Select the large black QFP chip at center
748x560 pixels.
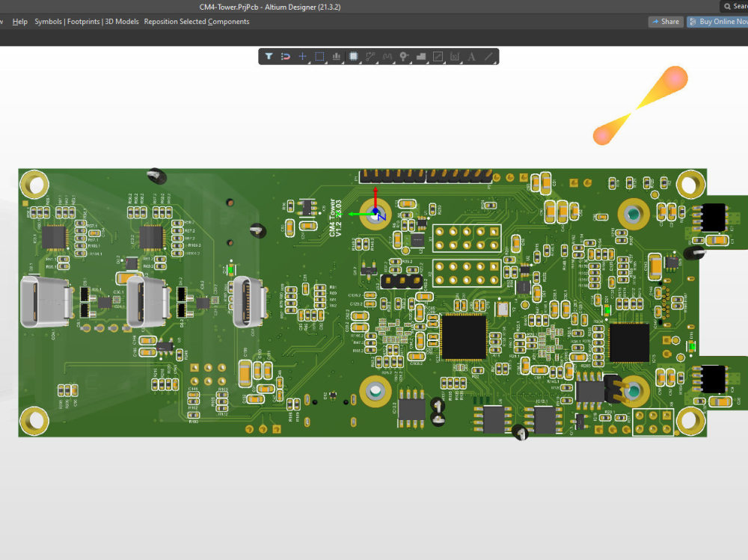coord(464,336)
